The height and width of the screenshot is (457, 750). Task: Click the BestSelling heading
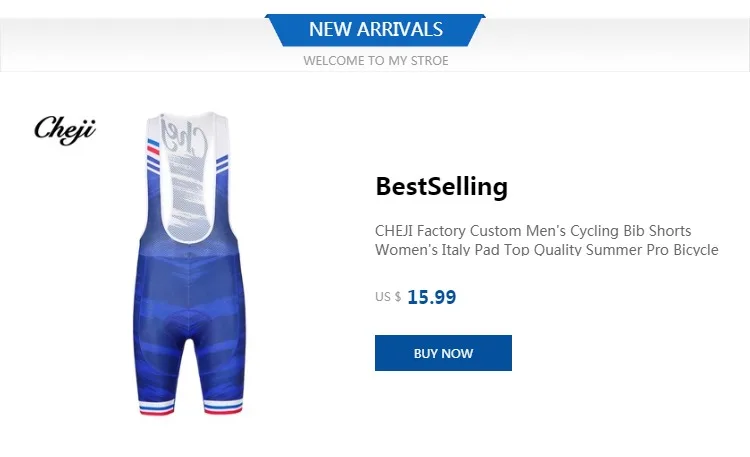point(441,187)
